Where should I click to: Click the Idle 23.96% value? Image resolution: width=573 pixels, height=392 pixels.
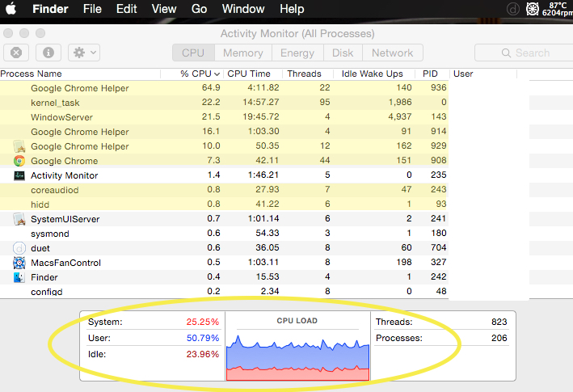coord(203,354)
